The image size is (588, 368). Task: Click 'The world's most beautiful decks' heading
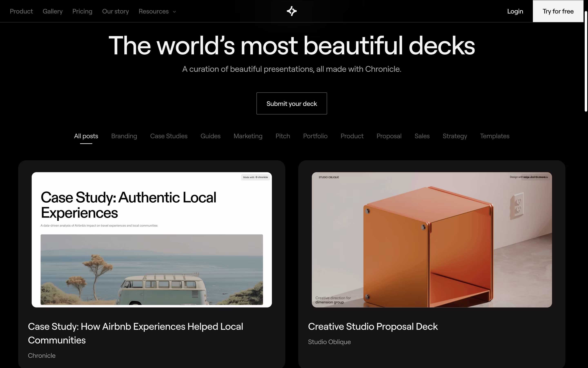(292, 46)
